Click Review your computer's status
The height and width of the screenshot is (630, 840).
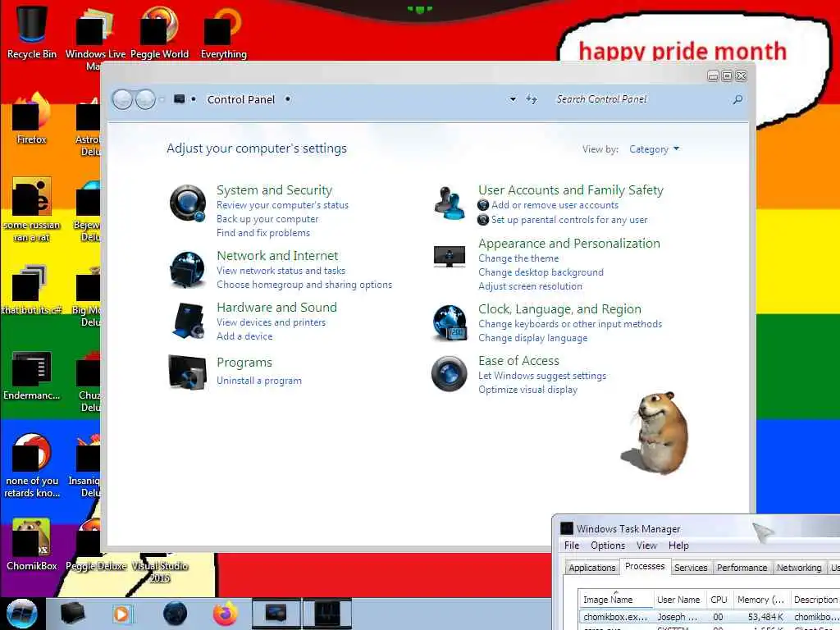click(282, 205)
